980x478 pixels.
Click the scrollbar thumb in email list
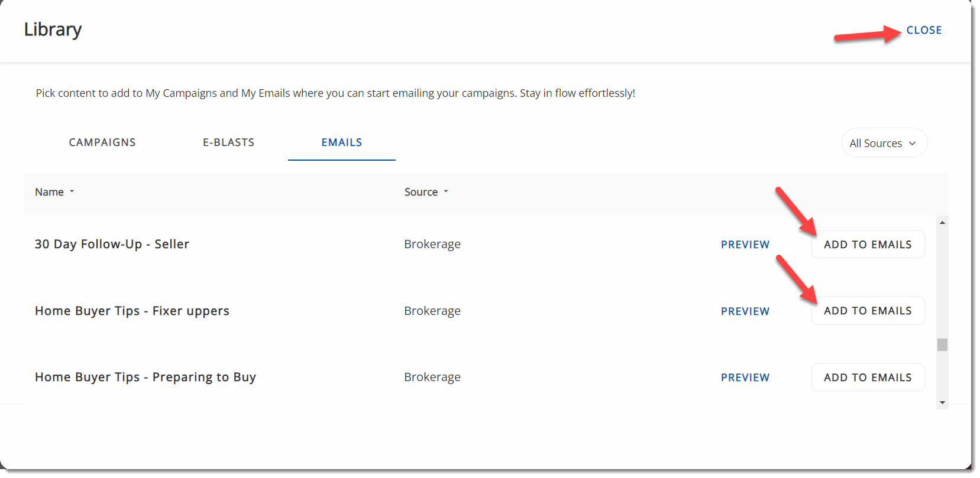942,344
